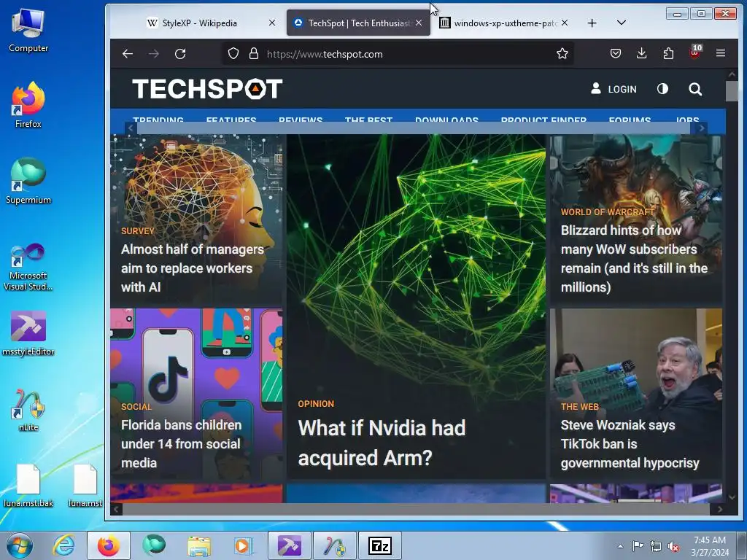
Task: Open article about managers replacing workers with AI
Action: [193, 268]
